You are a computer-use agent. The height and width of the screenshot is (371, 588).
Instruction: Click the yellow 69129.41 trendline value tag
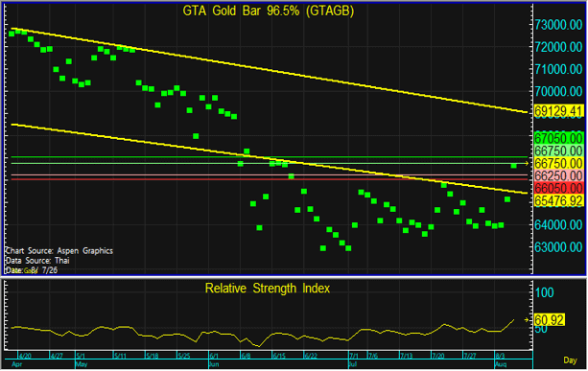(x=558, y=111)
